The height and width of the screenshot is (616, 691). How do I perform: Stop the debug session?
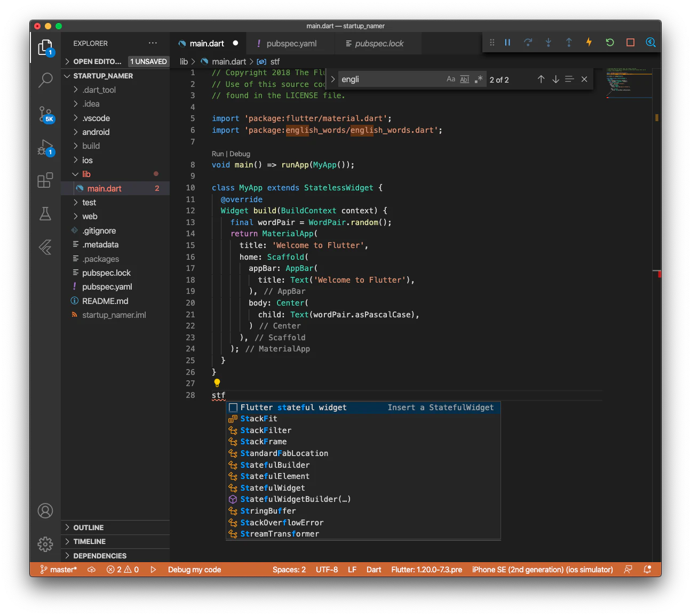pos(630,42)
